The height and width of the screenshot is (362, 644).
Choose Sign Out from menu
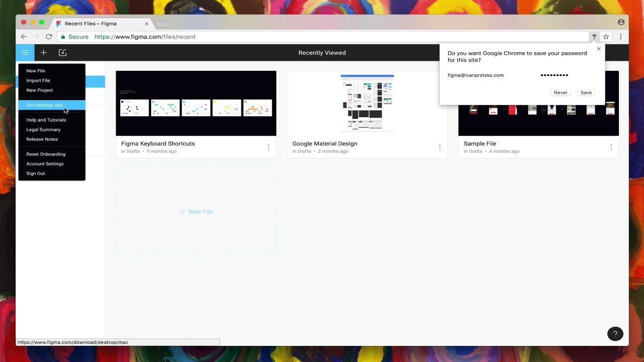tap(52, 173)
